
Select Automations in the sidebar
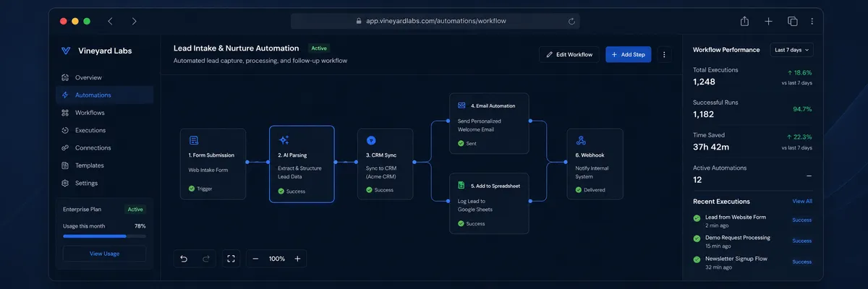[104, 95]
